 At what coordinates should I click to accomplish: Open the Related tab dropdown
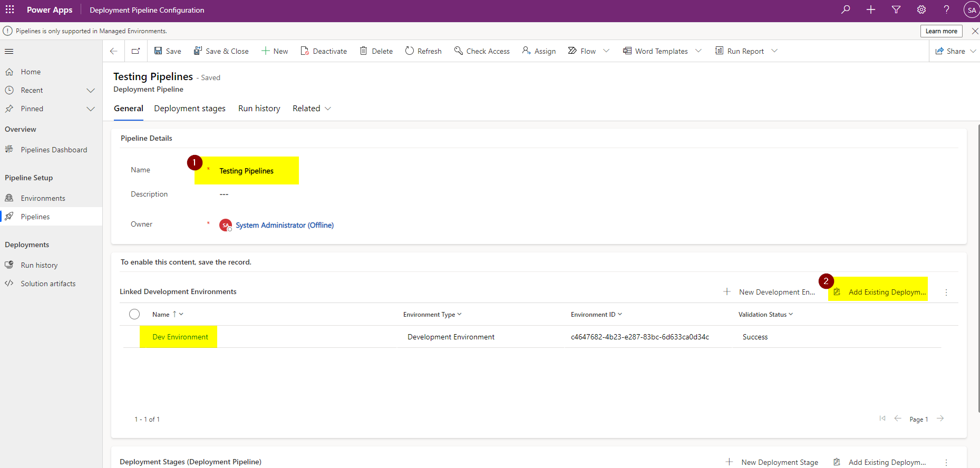pyautogui.click(x=312, y=109)
